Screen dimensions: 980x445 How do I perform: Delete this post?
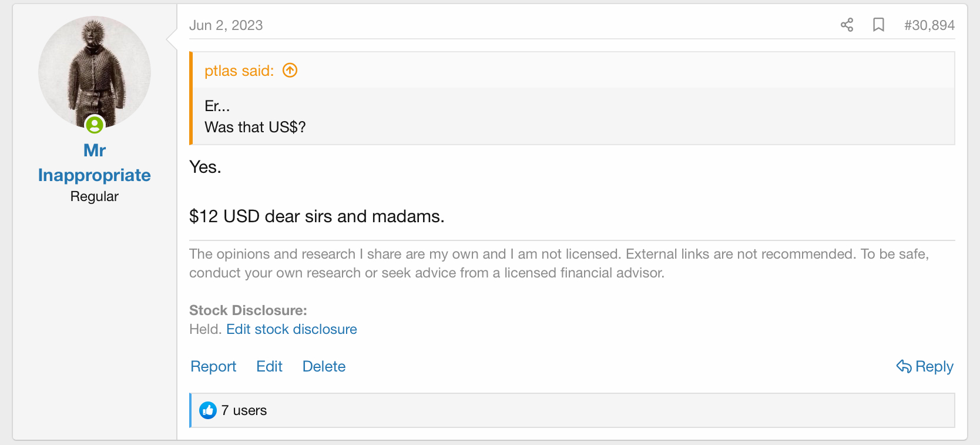(324, 366)
